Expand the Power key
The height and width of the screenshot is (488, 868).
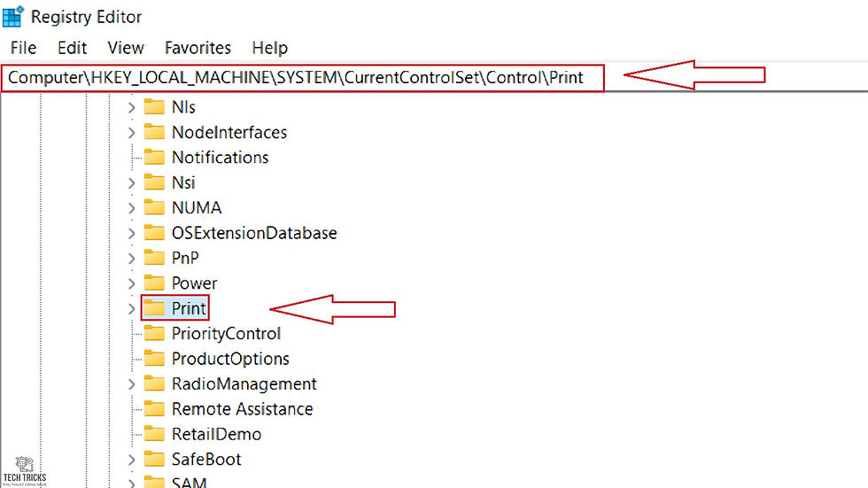pos(131,283)
